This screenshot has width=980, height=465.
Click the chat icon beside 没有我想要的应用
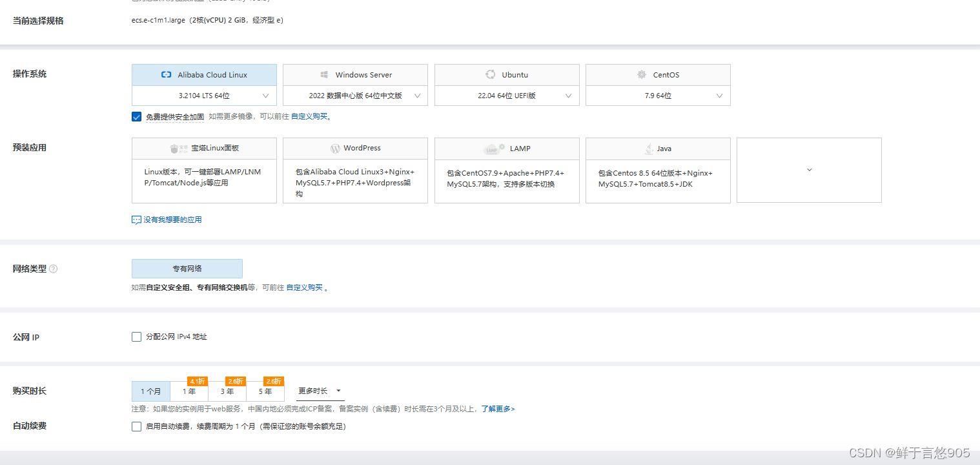(136, 220)
